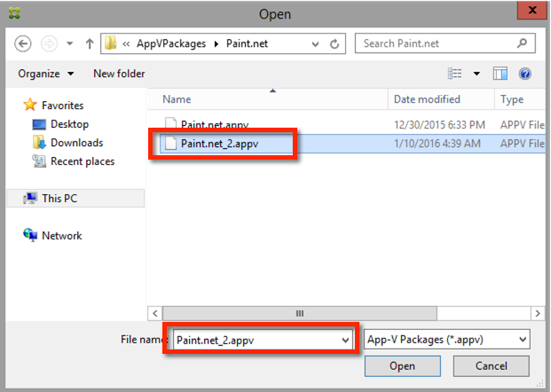Click the date 12/30/2015 6:33 PM

coord(439,125)
